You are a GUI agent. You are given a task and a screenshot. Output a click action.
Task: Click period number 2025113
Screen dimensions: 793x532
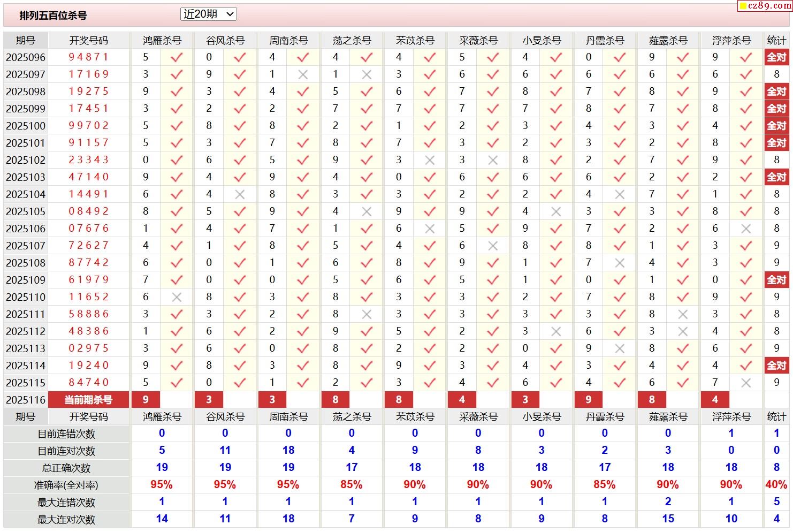coord(26,348)
